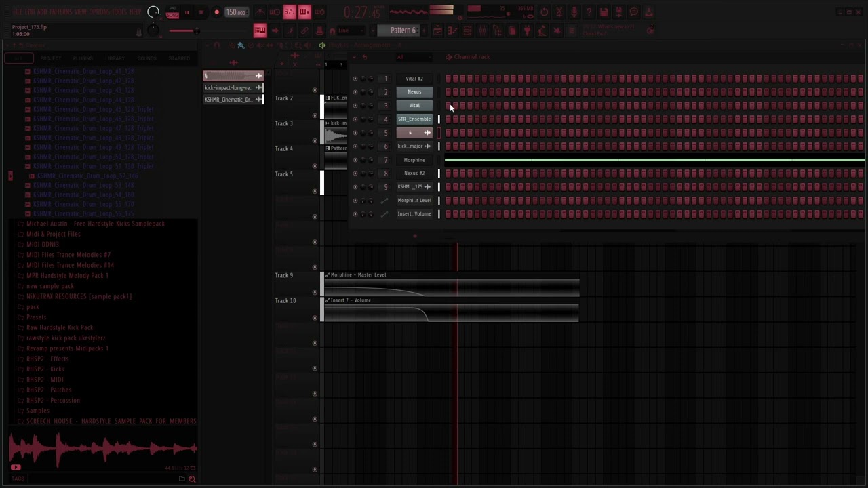Open the PATTERNS menu
Screen dimensions: 868x488
[x=61, y=12]
